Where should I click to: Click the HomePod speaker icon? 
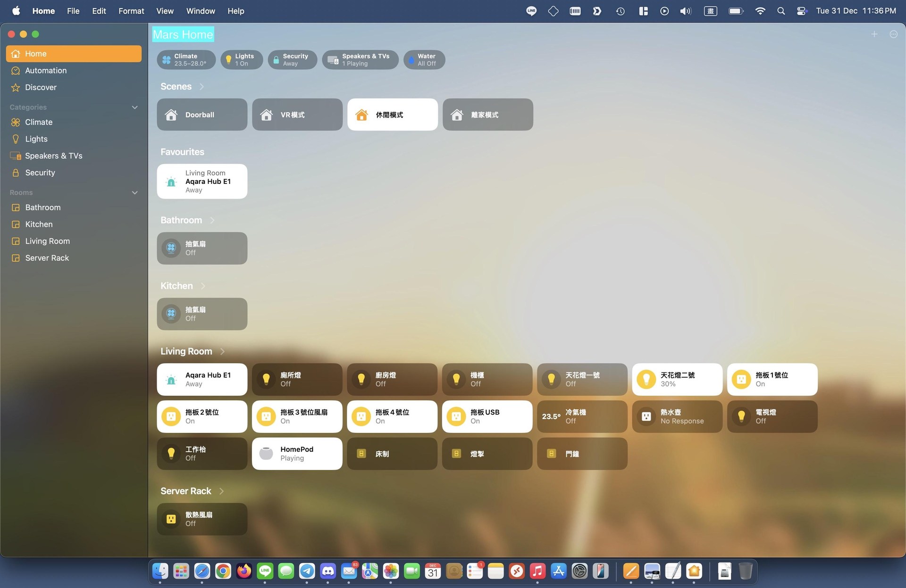(266, 454)
